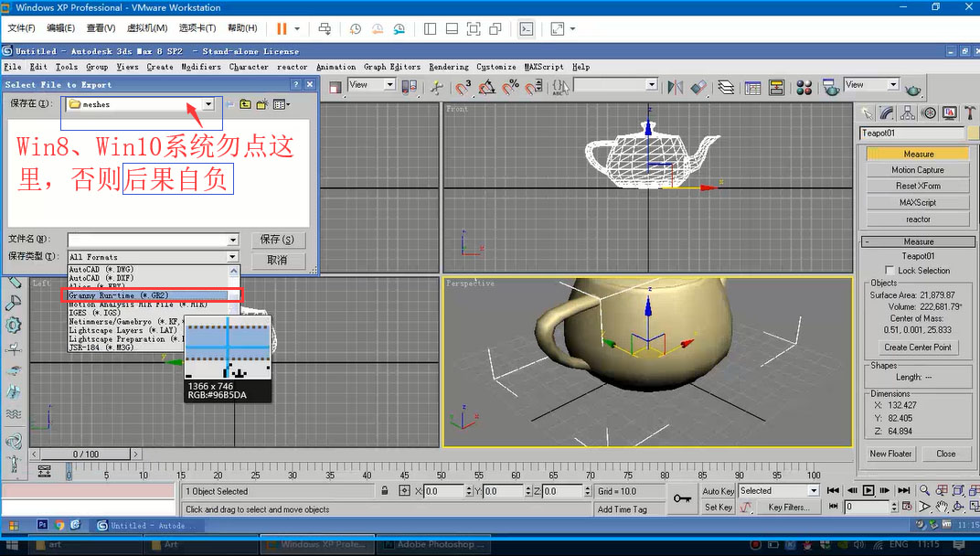Click the Pan hand viewport control
The image size is (980, 556).
pyautogui.click(x=942, y=507)
